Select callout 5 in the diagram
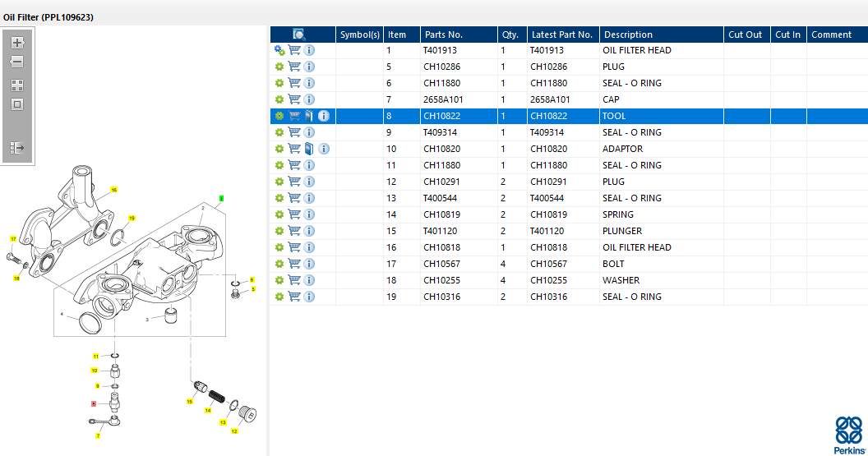 253,289
